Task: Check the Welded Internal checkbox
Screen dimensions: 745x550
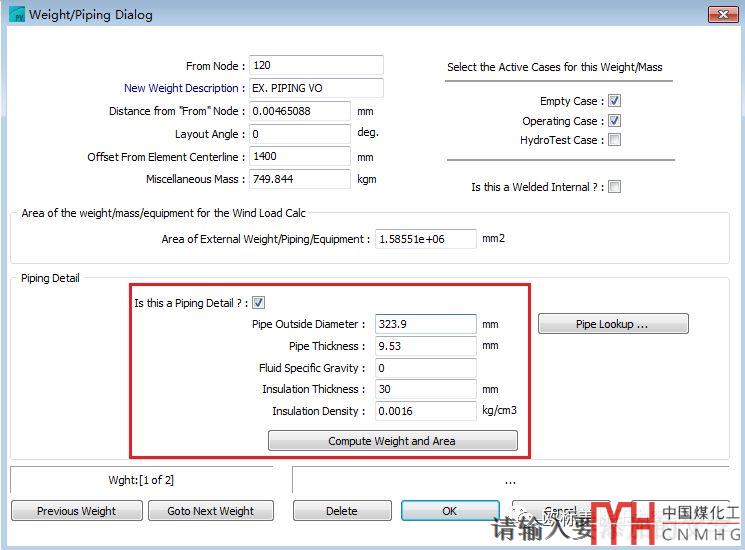Action: (614, 187)
